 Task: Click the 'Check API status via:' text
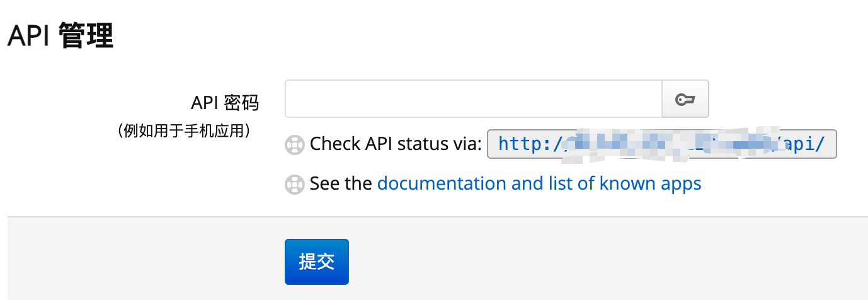click(396, 144)
